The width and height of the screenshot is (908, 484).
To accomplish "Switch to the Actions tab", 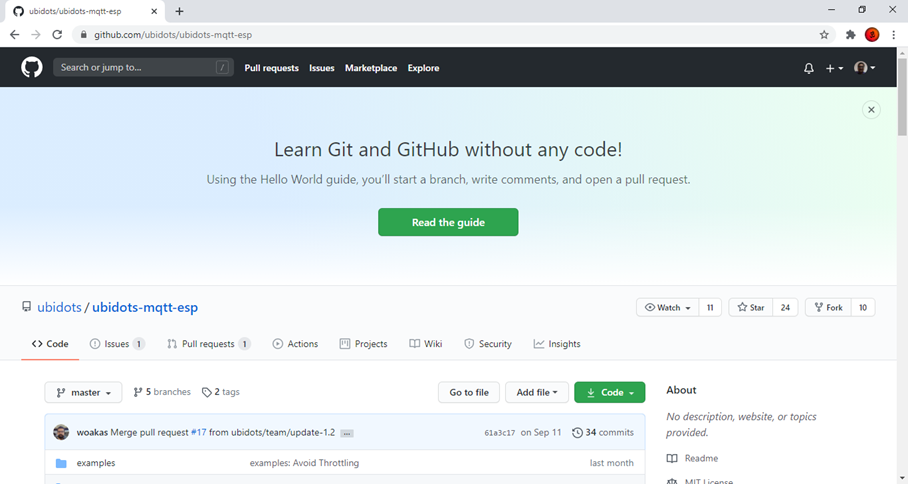I will pos(295,344).
